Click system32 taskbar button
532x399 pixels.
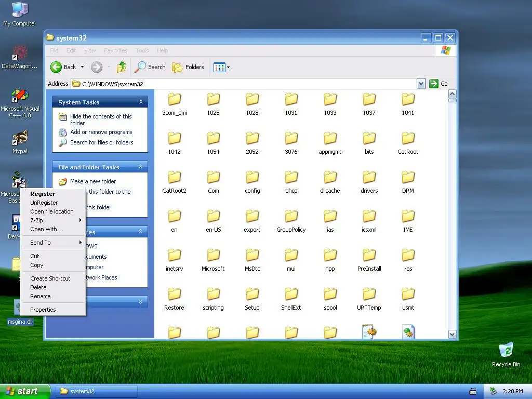click(97, 391)
